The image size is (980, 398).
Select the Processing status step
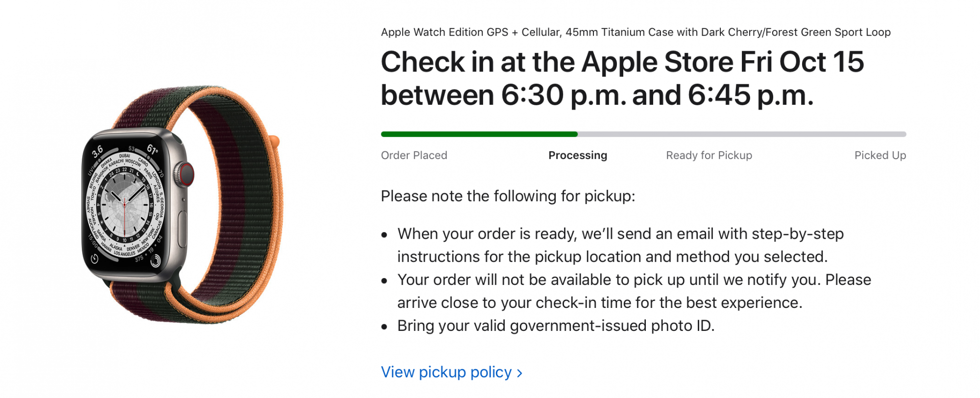pyautogui.click(x=578, y=155)
